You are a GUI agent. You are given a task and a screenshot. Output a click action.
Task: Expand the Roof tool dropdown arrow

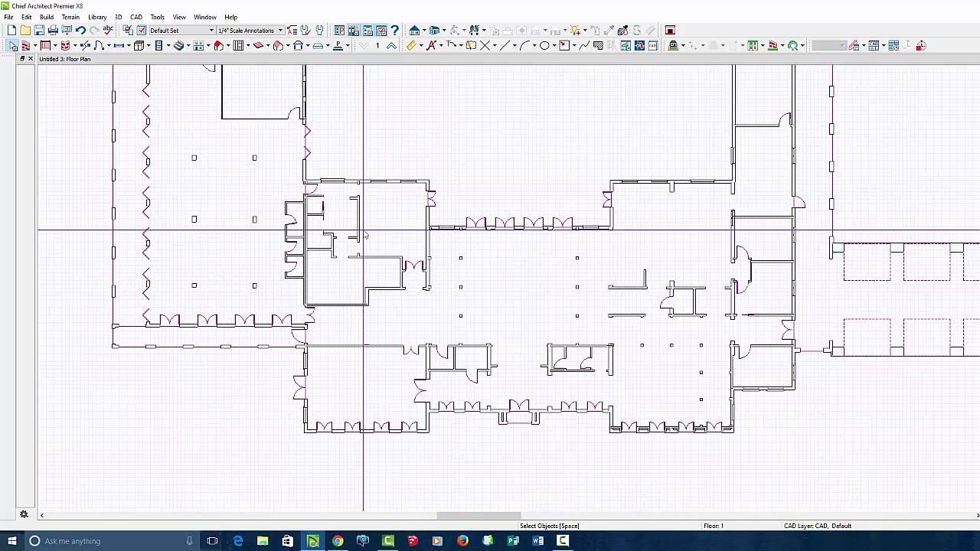tap(228, 46)
